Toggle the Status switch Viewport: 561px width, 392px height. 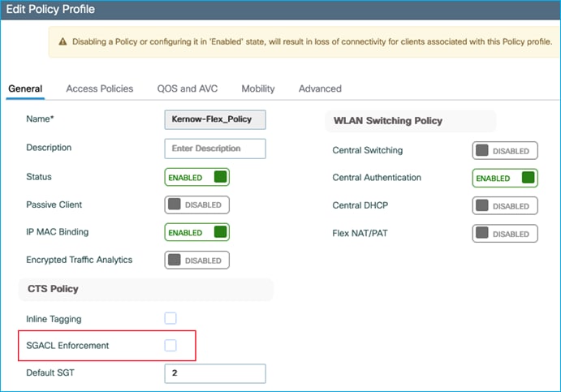pyautogui.click(x=196, y=177)
